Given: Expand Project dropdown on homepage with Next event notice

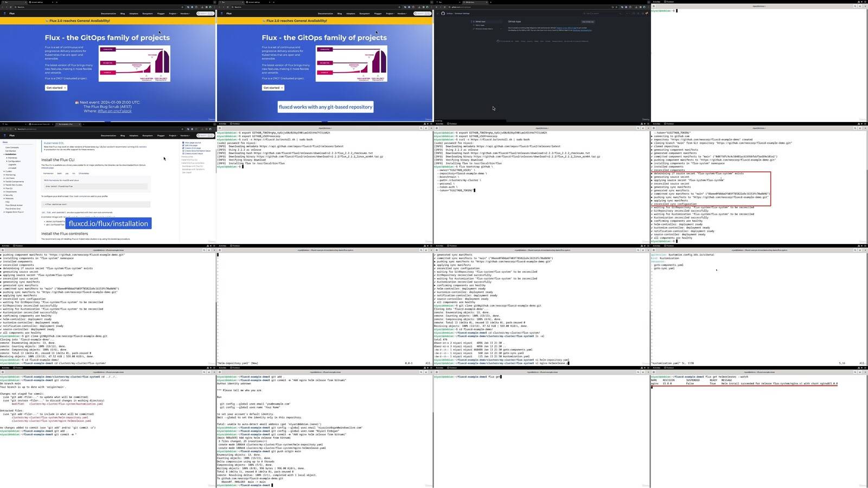Looking at the screenshot, I should pyautogui.click(x=173, y=14).
